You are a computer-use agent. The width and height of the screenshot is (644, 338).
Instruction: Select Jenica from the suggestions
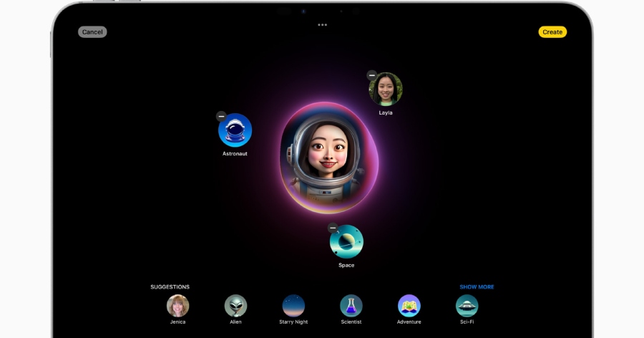click(x=177, y=306)
